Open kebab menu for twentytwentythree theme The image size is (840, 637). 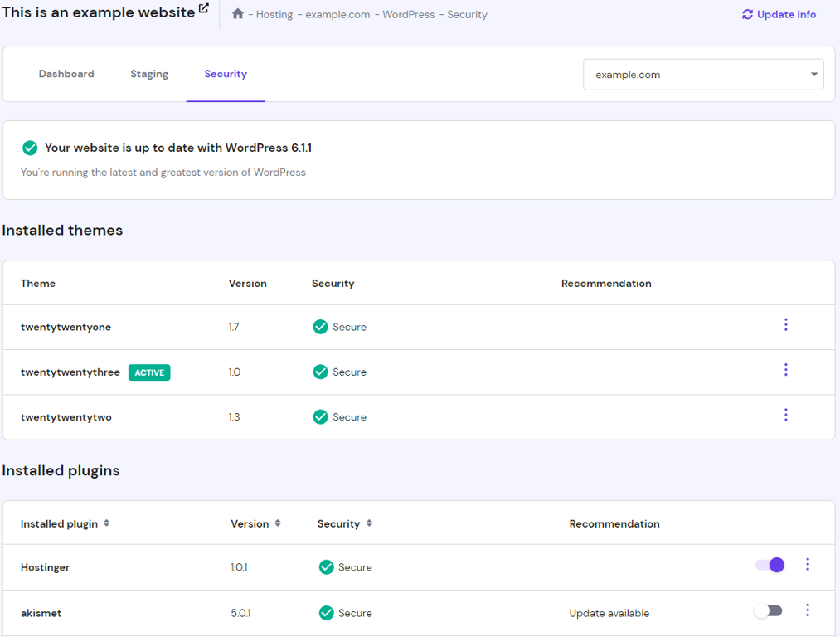(x=785, y=370)
